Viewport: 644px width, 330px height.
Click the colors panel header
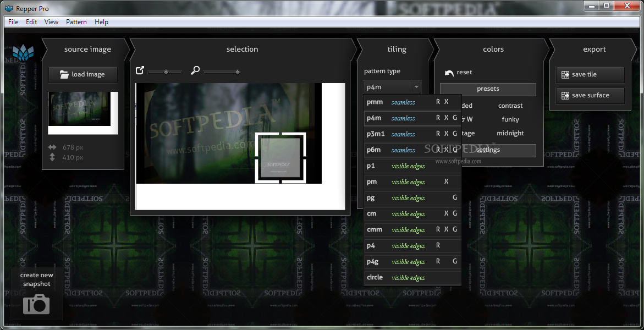pos(493,50)
